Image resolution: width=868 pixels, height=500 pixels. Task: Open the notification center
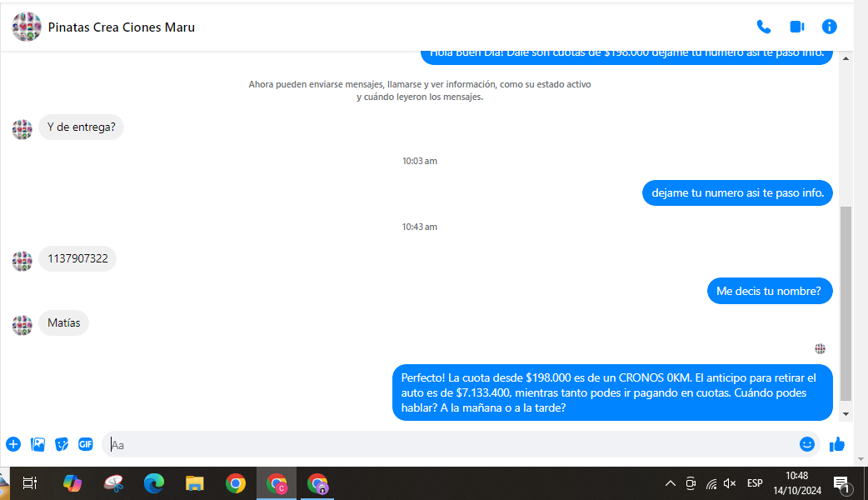pyautogui.click(x=842, y=484)
